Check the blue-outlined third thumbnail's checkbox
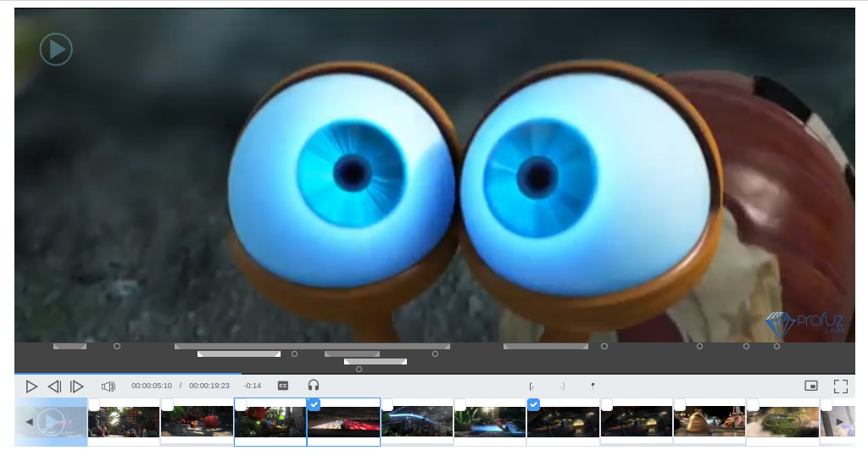 241,405
